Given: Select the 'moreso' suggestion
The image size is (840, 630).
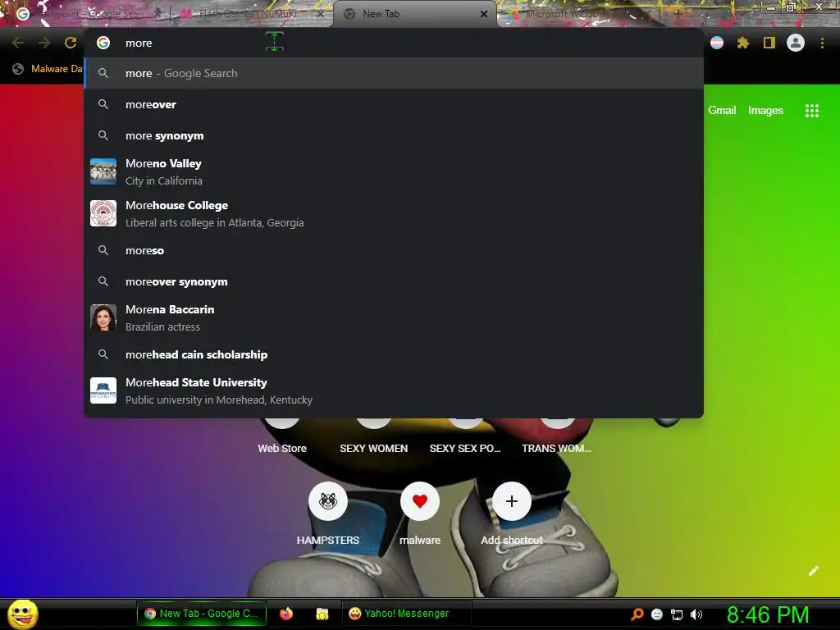Looking at the screenshot, I should pos(394,250).
